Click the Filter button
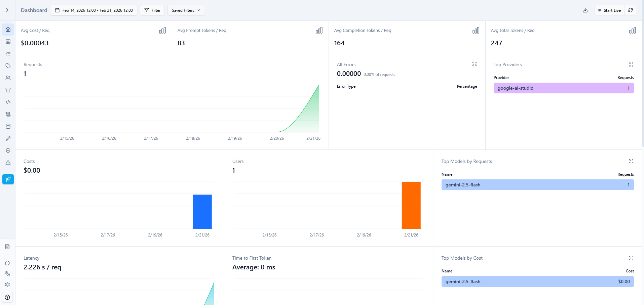The height and width of the screenshot is (305, 644). click(152, 10)
